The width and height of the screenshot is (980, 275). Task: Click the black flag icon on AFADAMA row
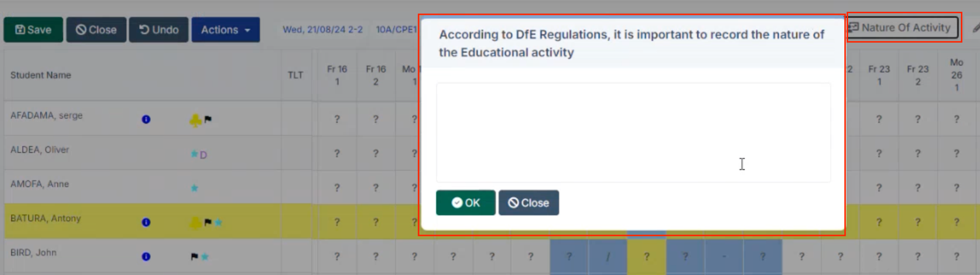pos(208,119)
